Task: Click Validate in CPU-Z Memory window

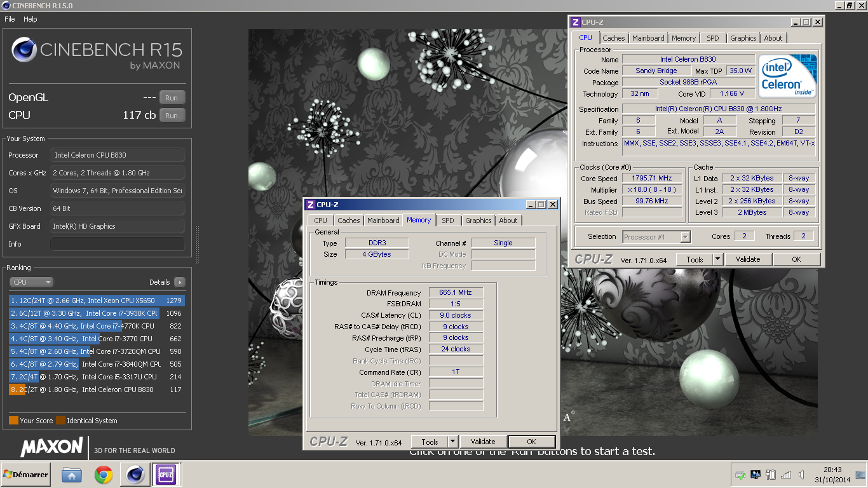Action: [x=483, y=442]
